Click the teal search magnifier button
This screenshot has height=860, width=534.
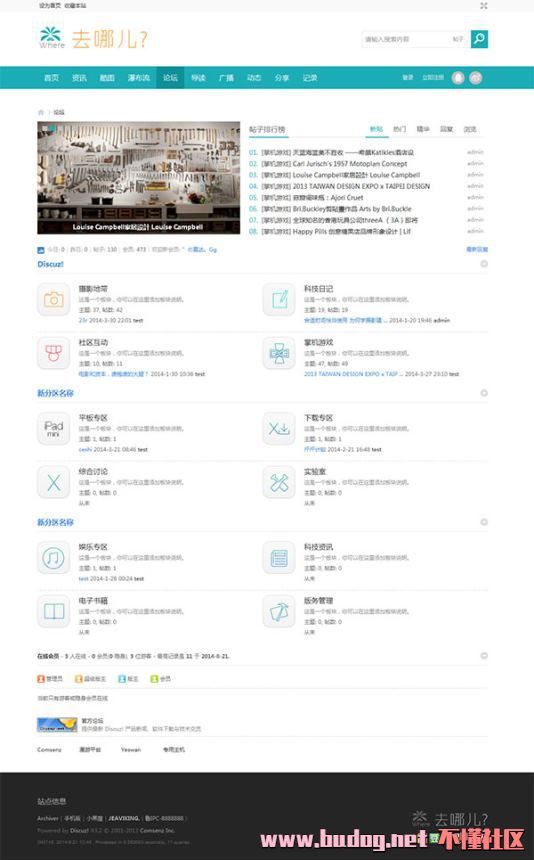point(479,39)
